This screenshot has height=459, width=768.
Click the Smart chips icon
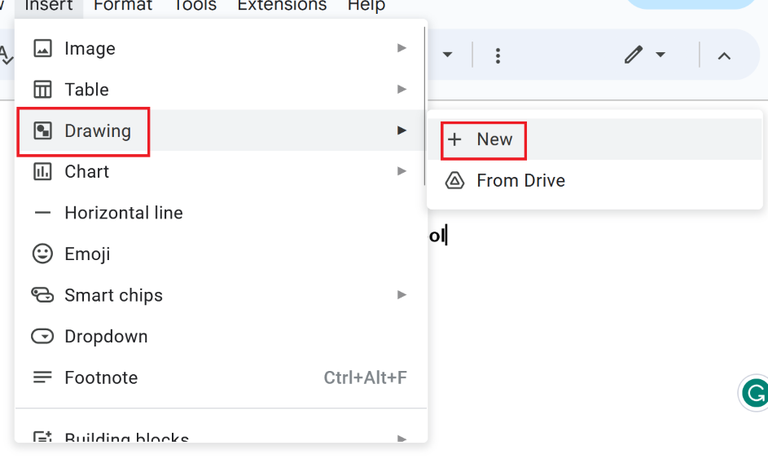click(43, 295)
